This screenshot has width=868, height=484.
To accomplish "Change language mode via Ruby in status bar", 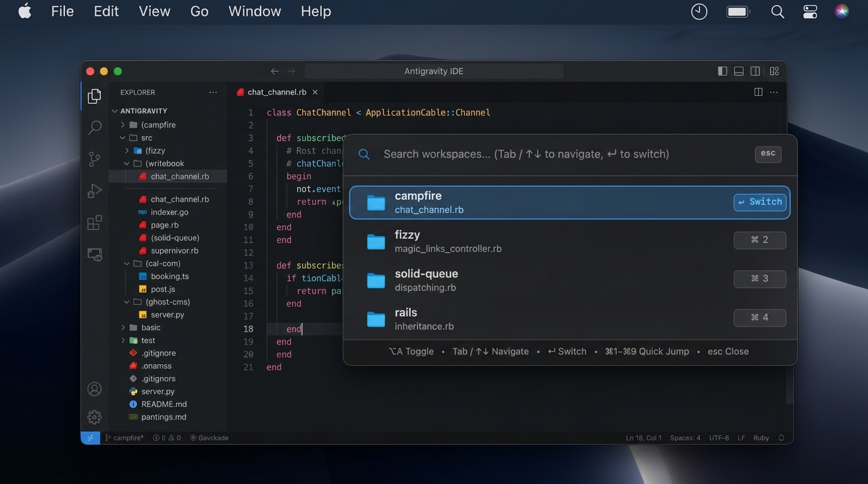I will pyautogui.click(x=761, y=438).
